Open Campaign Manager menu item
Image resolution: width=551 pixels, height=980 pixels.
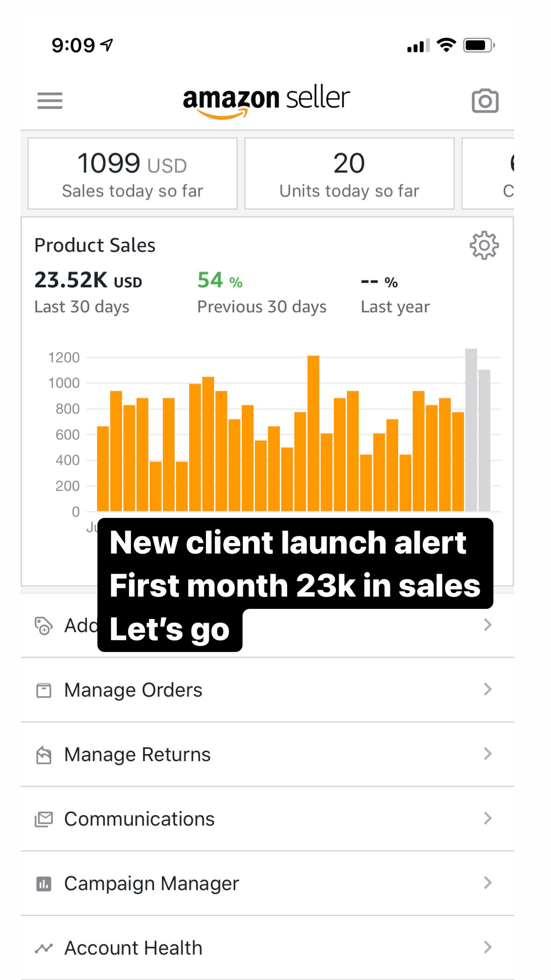pyautogui.click(x=151, y=884)
